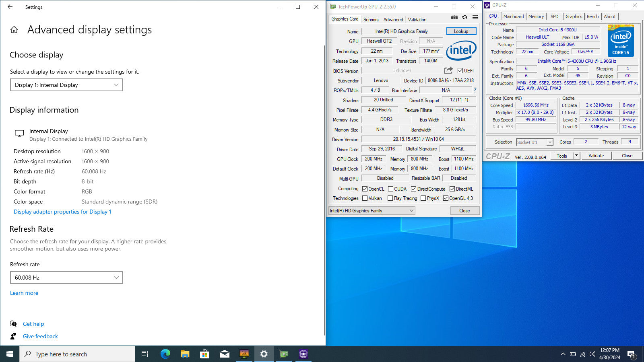This screenshot has width=644, height=362.
Task: Click the Give feedback icon
Action: pyautogui.click(x=13, y=336)
